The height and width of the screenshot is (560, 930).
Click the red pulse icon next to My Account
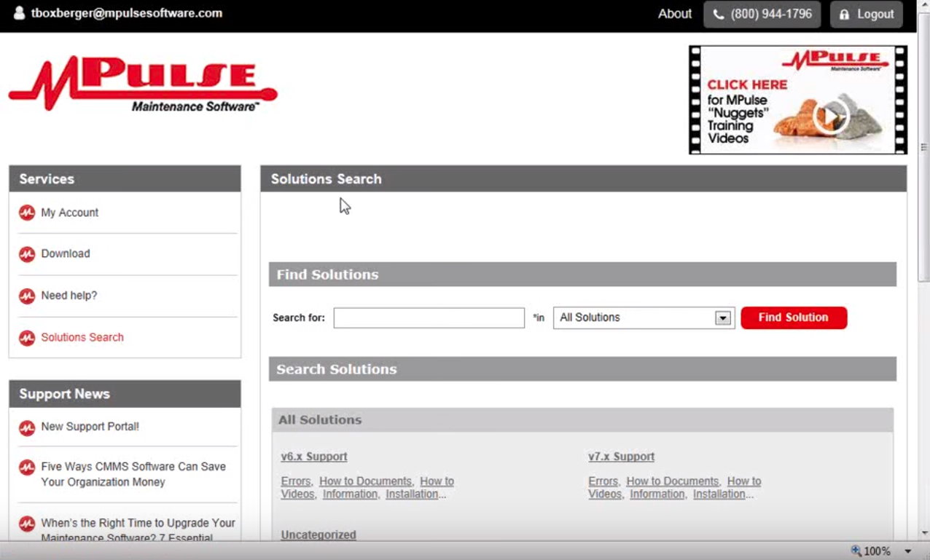coord(27,213)
